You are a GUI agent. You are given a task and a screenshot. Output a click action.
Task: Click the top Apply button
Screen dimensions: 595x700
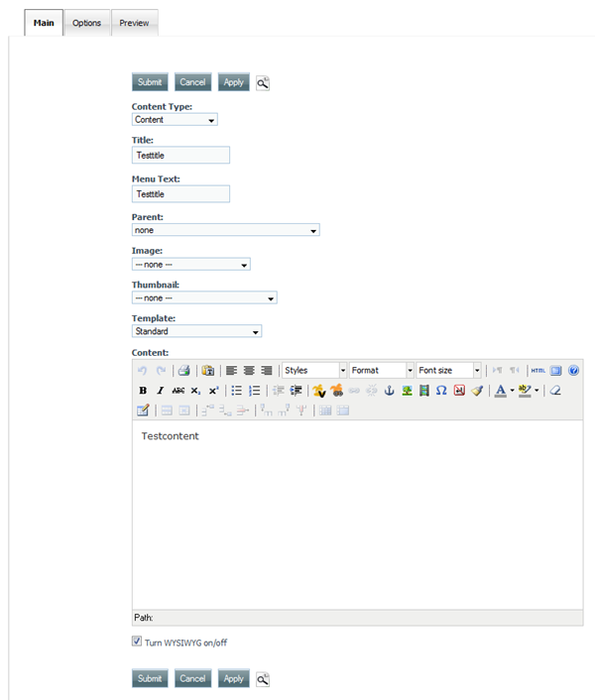(233, 82)
